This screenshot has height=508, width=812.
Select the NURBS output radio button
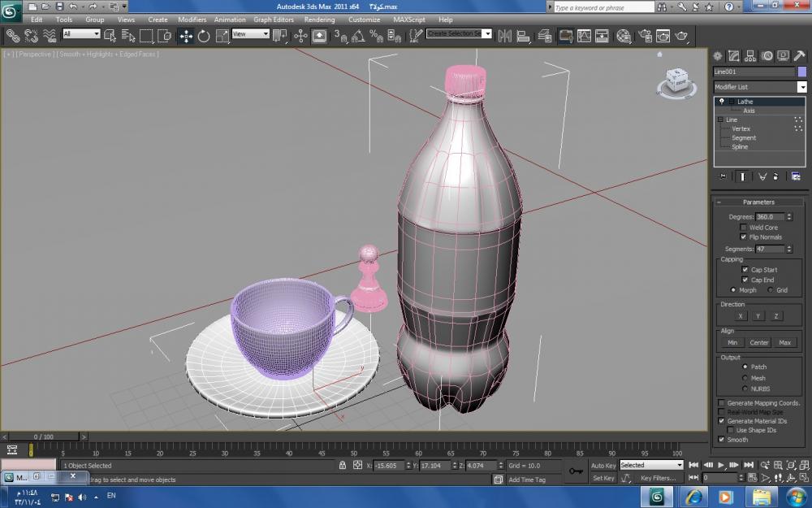pyautogui.click(x=745, y=389)
